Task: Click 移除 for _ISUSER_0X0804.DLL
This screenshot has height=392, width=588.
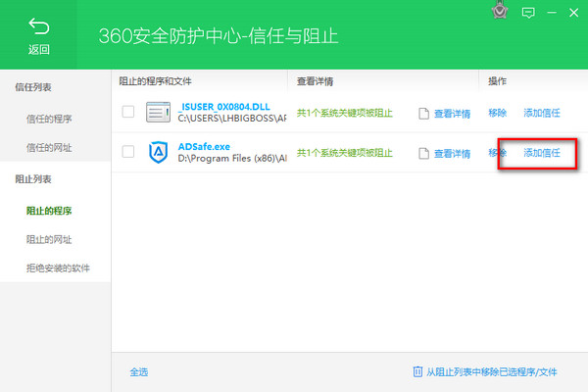Action: point(497,113)
